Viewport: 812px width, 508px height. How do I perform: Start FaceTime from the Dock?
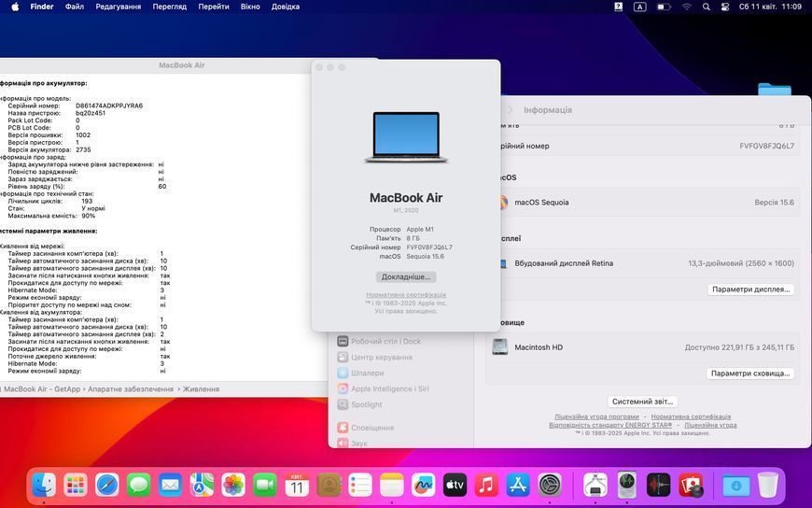[265, 486]
